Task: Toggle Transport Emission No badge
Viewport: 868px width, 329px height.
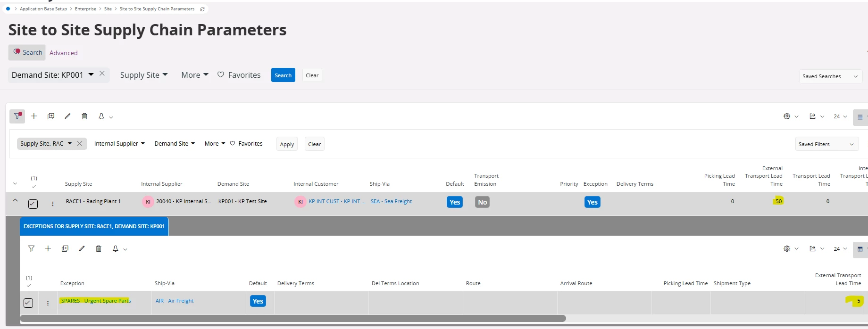Action: coord(482,202)
